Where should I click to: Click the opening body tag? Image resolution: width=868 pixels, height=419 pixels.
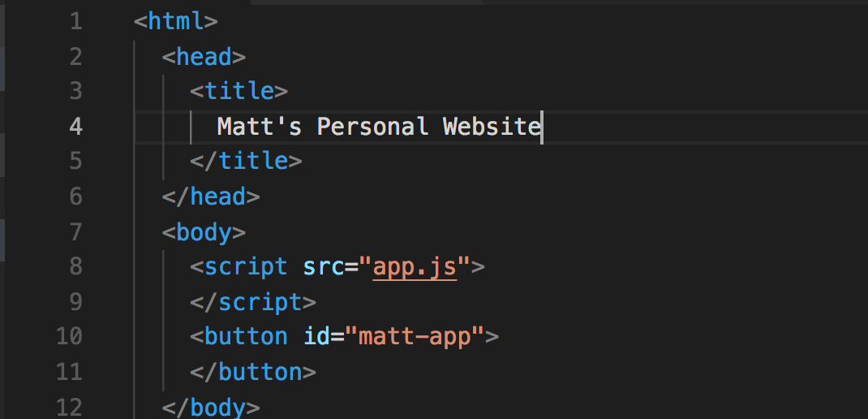point(204,231)
